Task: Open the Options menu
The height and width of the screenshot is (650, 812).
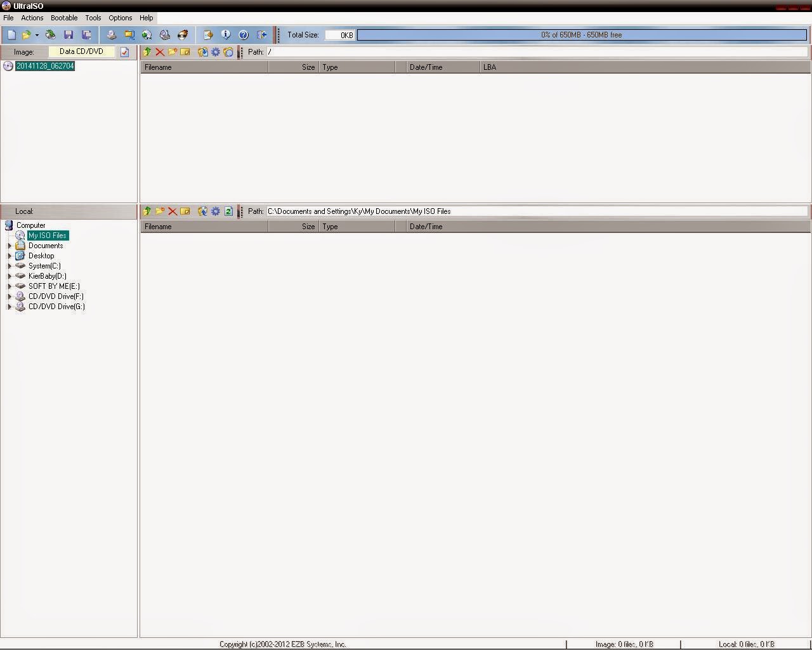Action: point(120,18)
